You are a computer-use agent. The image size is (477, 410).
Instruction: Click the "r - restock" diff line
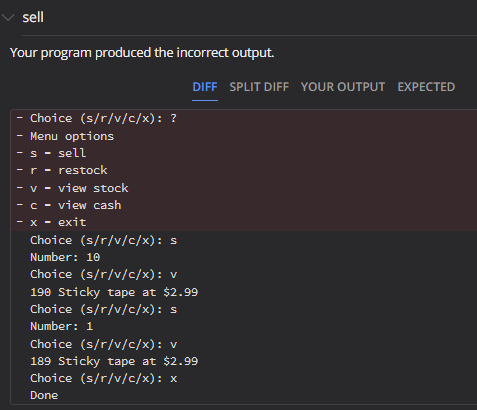(x=244, y=170)
